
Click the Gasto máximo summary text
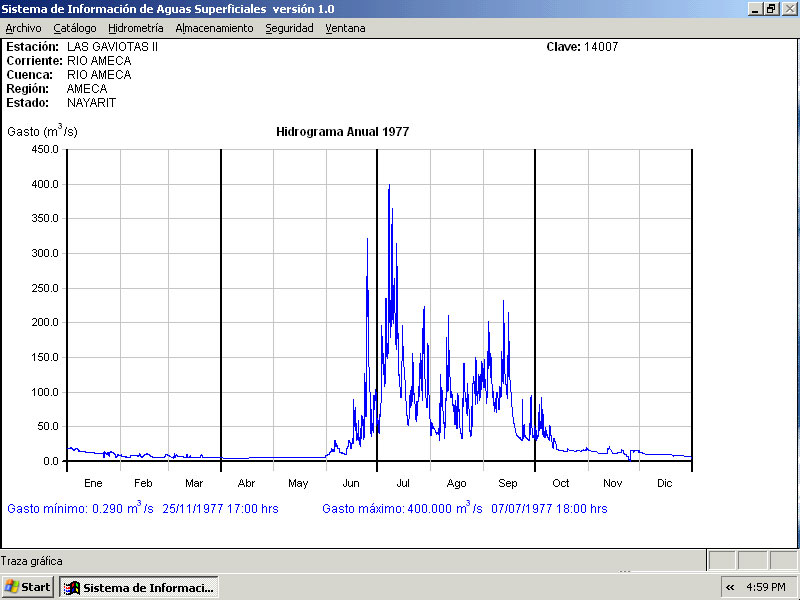464,508
